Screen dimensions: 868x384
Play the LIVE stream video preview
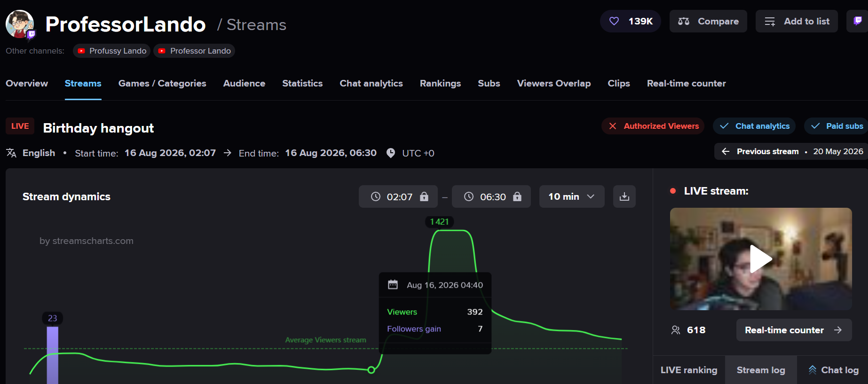pyautogui.click(x=761, y=259)
